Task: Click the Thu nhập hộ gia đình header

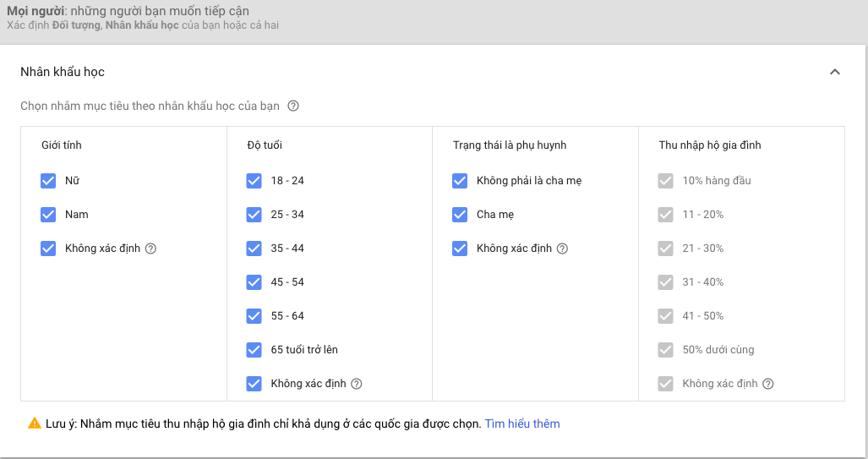Action: (x=710, y=145)
